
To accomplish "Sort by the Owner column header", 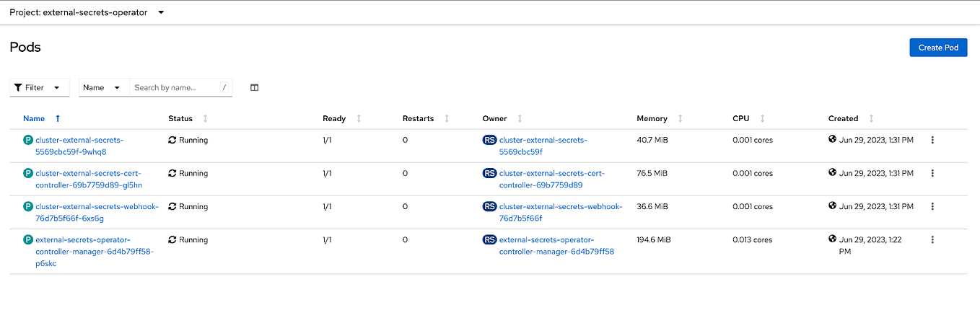I will coord(494,118).
